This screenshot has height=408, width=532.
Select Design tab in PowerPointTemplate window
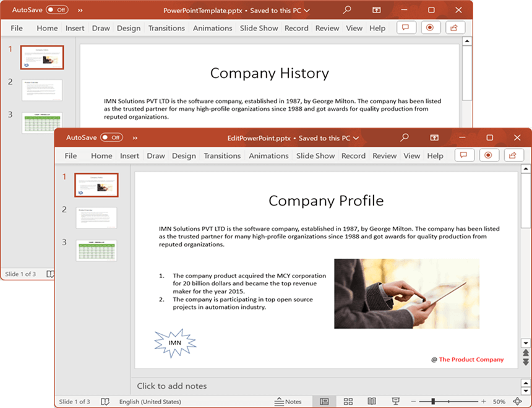point(129,28)
